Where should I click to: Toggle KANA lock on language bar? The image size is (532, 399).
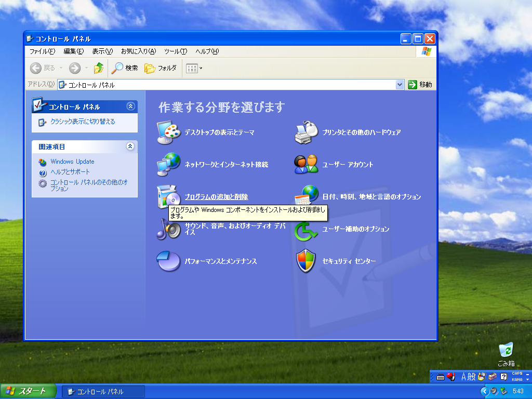click(x=517, y=380)
